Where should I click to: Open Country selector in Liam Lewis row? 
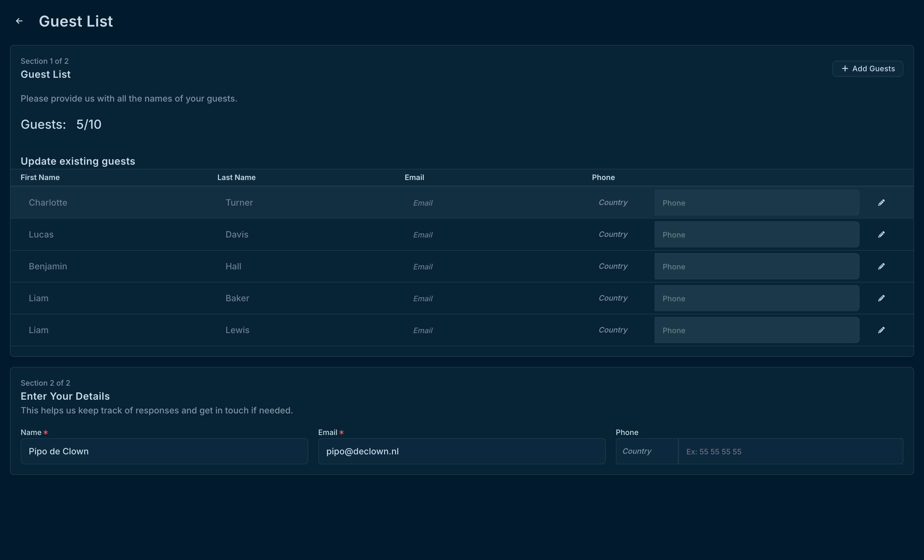[613, 330]
